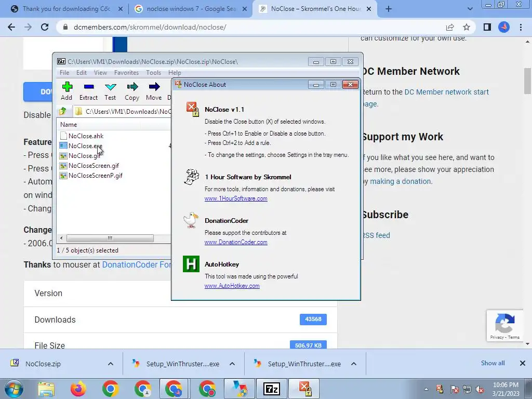The height and width of the screenshot is (399, 532).
Task: Select the NoClose.ahk file
Action: tap(82, 136)
